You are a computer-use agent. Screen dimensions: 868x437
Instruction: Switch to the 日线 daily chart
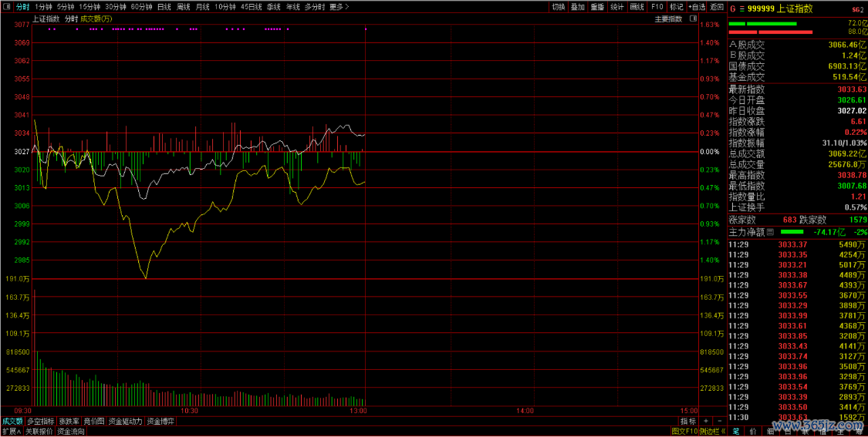click(x=164, y=7)
